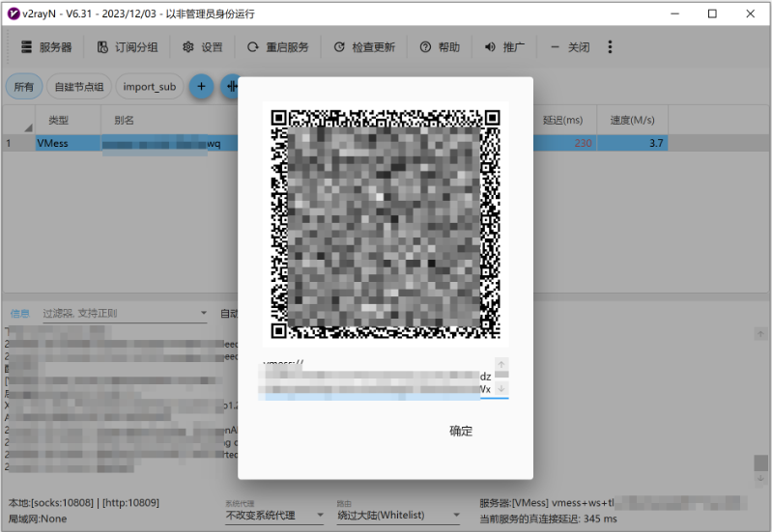The height and width of the screenshot is (532, 772).
Task: Sort by the 速度(M/s) column header
Action: pos(632,120)
